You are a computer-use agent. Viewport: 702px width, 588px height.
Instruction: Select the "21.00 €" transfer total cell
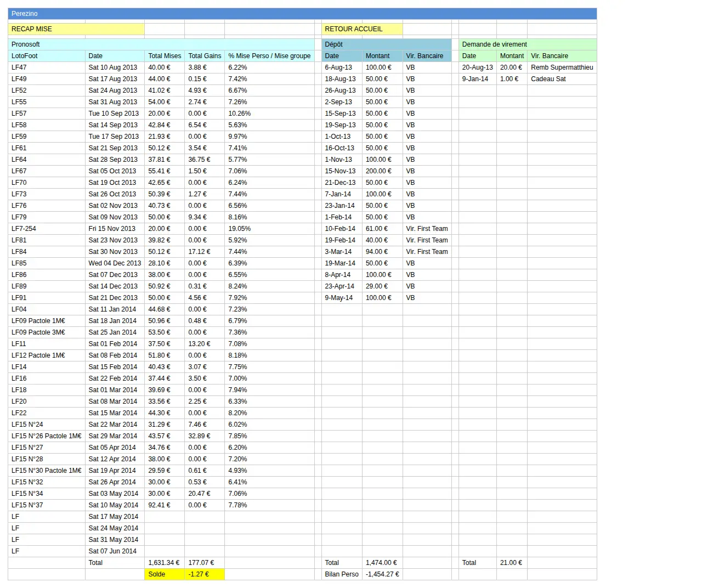coord(512,563)
